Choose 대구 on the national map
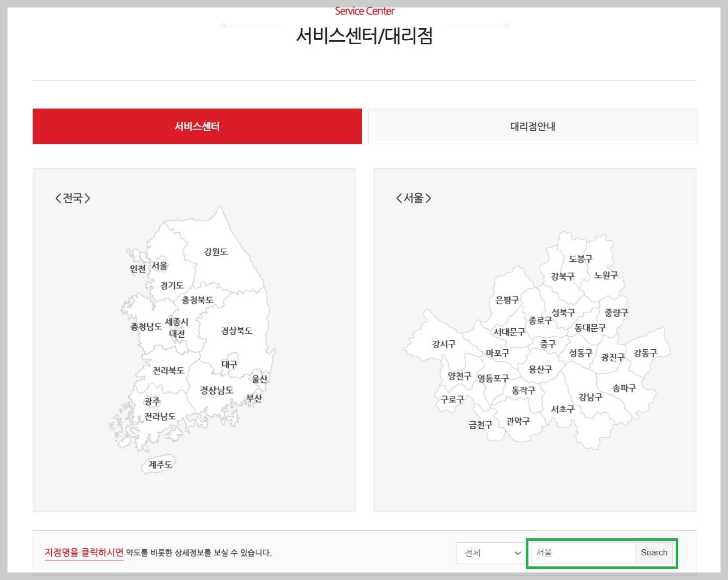The width and height of the screenshot is (728, 580). [229, 364]
